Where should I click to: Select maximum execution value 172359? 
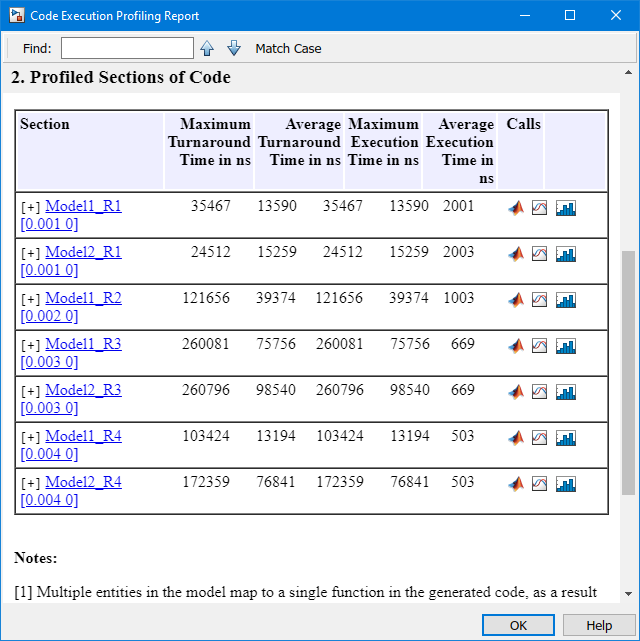(340, 482)
